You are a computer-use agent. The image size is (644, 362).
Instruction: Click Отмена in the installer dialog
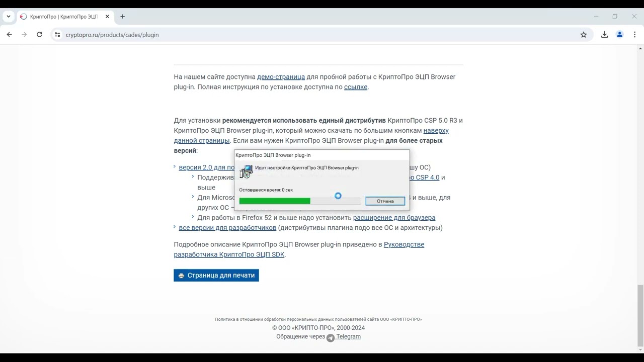click(x=385, y=201)
